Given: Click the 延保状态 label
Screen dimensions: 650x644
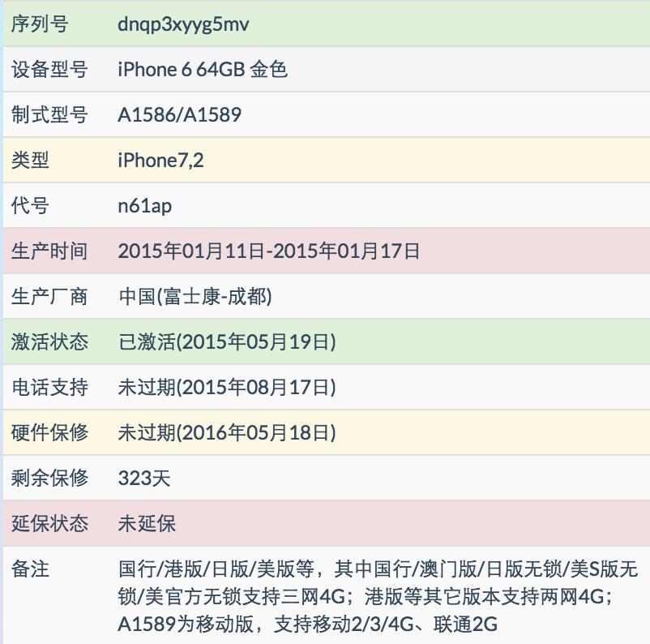Looking at the screenshot, I should click(49, 523).
